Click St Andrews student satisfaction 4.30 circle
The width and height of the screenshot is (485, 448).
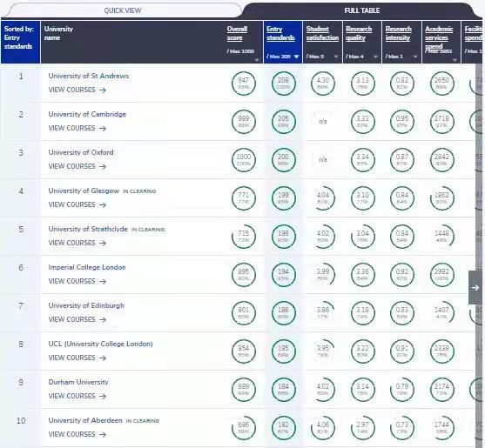323,84
